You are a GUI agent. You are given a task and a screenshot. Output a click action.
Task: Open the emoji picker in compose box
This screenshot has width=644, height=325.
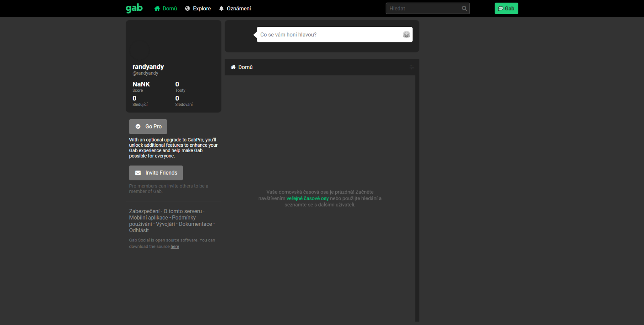tap(406, 35)
